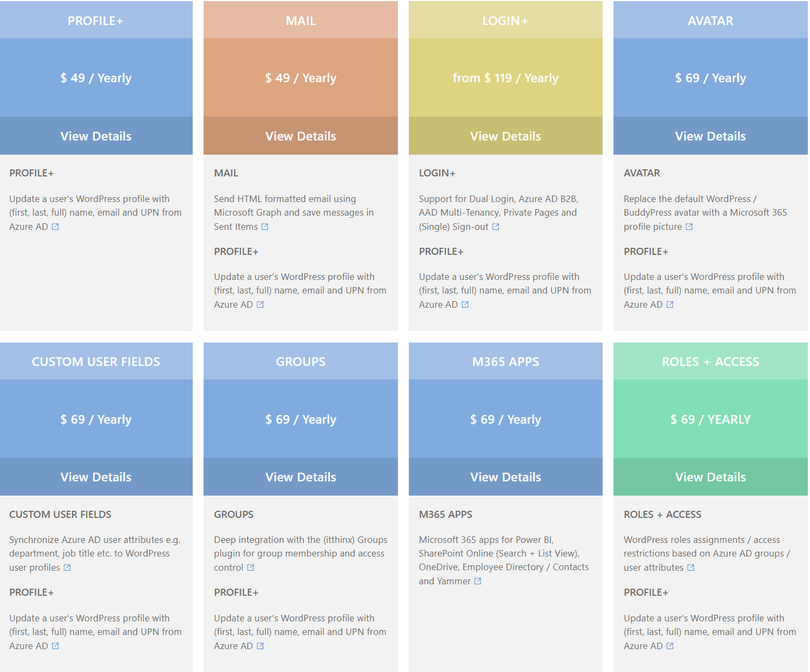
Task: Click the PROFILE+ card header title
Action: pos(96,21)
